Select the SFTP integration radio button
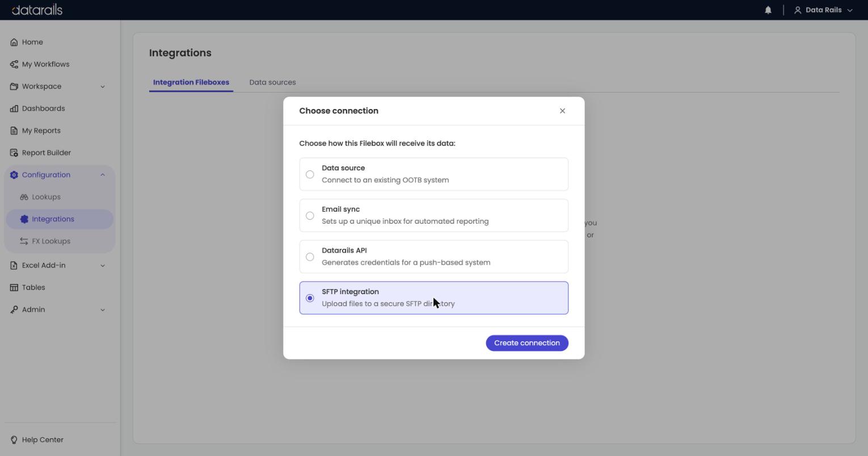This screenshot has width=868, height=456. pos(310,298)
